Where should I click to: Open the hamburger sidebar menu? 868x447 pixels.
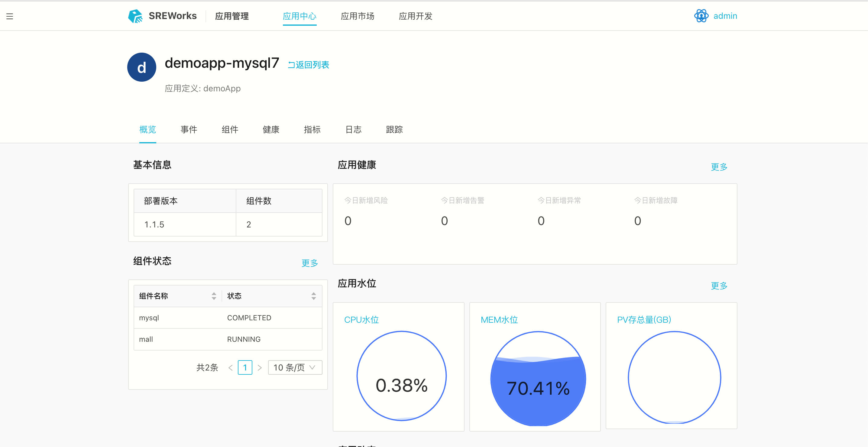coord(9,16)
